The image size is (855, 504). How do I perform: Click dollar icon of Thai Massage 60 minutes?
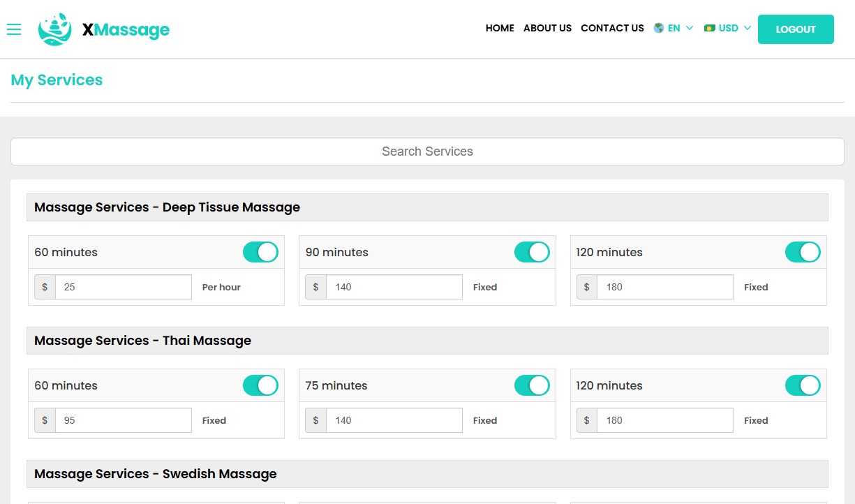pyautogui.click(x=45, y=420)
